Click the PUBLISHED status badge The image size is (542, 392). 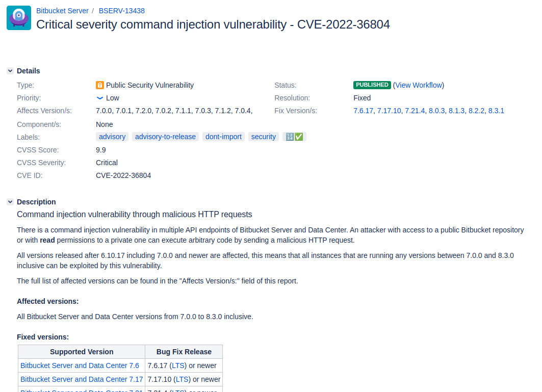pyautogui.click(x=372, y=85)
